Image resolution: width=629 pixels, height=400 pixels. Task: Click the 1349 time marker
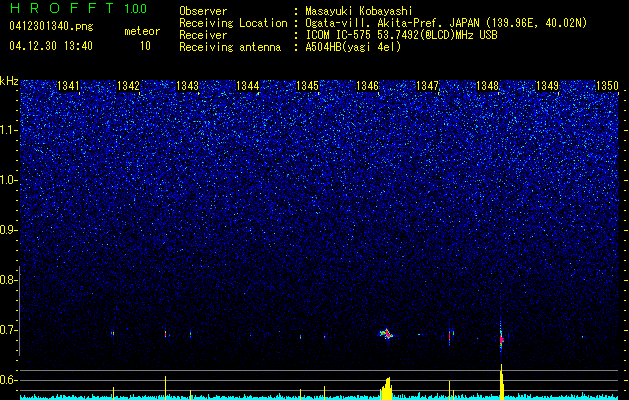point(547,86)
